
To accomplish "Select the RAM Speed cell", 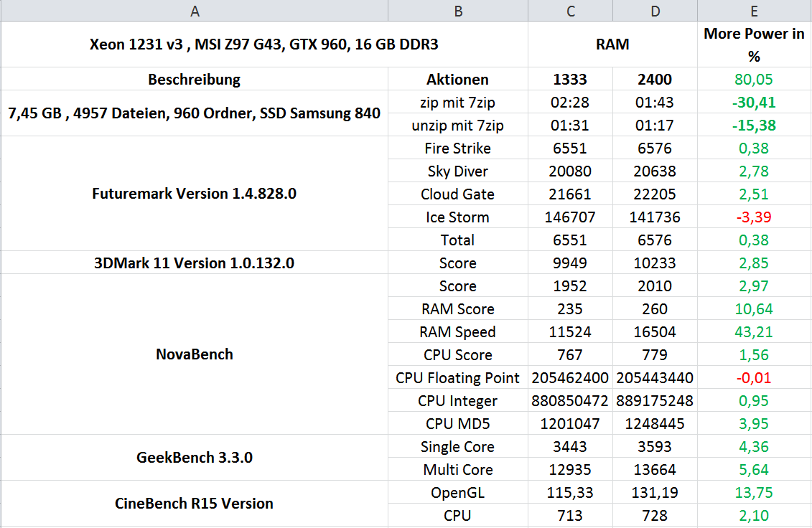I will (x=458, y=332).
